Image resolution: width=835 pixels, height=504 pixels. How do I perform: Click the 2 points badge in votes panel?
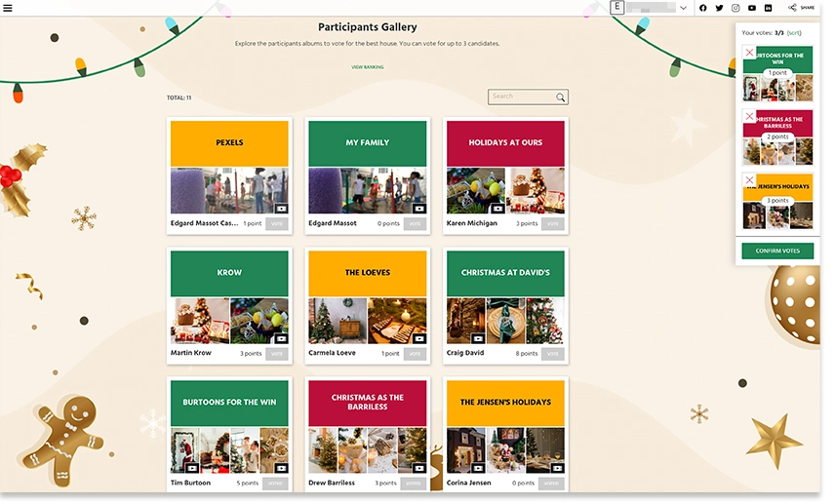(x=777, y=136)
